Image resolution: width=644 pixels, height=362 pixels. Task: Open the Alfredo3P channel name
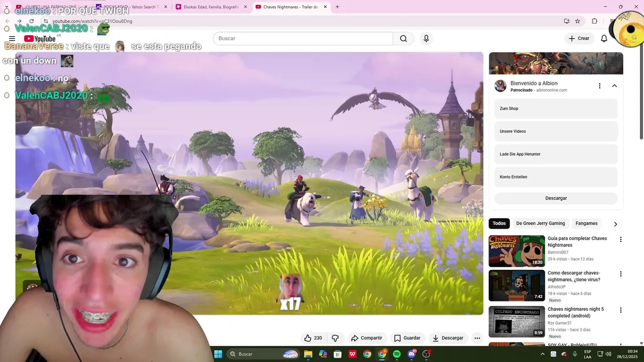pyautogui.click(x=557, y=287)
